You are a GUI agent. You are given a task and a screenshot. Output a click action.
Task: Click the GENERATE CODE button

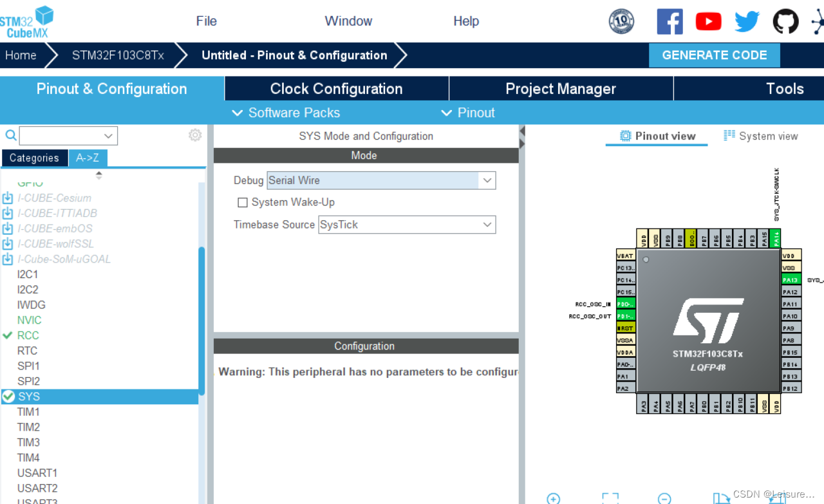(715, 55)
